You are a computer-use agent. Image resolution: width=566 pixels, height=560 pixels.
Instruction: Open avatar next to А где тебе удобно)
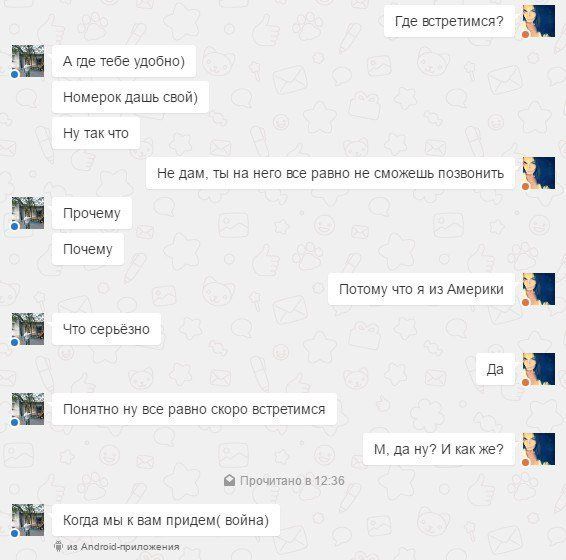point(28,61)
